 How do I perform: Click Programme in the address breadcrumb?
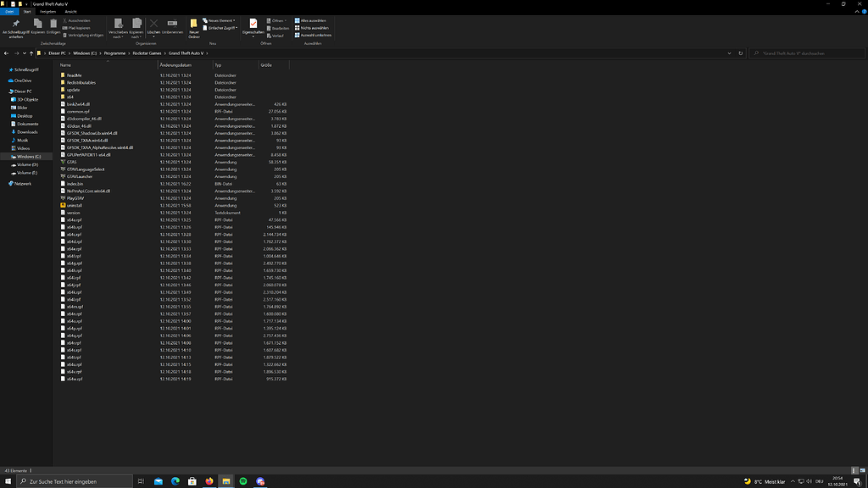pos(114,53)
